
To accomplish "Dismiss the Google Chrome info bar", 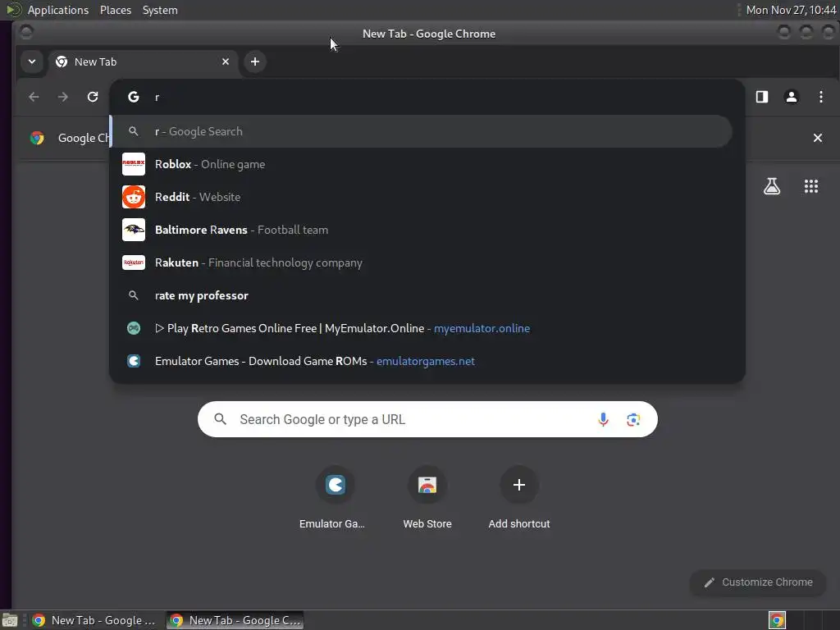I will [818, 138].
